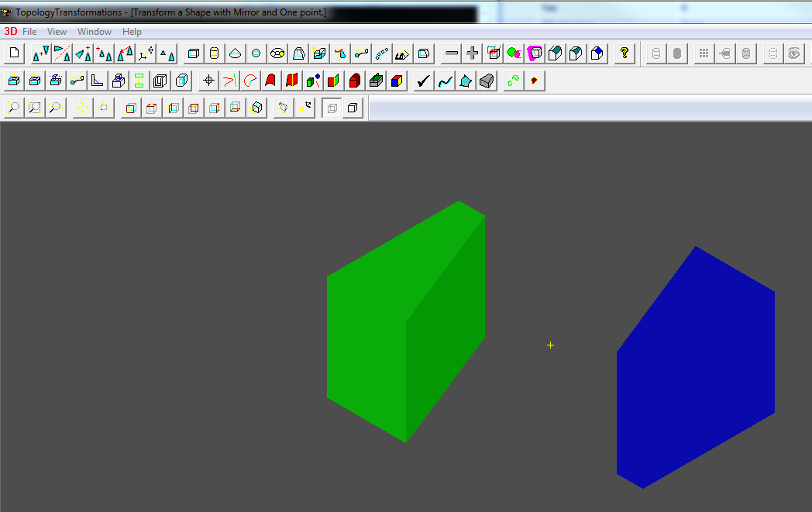Open the View menu
Viewport: 812px width, 512px height.
pos(57,32)
